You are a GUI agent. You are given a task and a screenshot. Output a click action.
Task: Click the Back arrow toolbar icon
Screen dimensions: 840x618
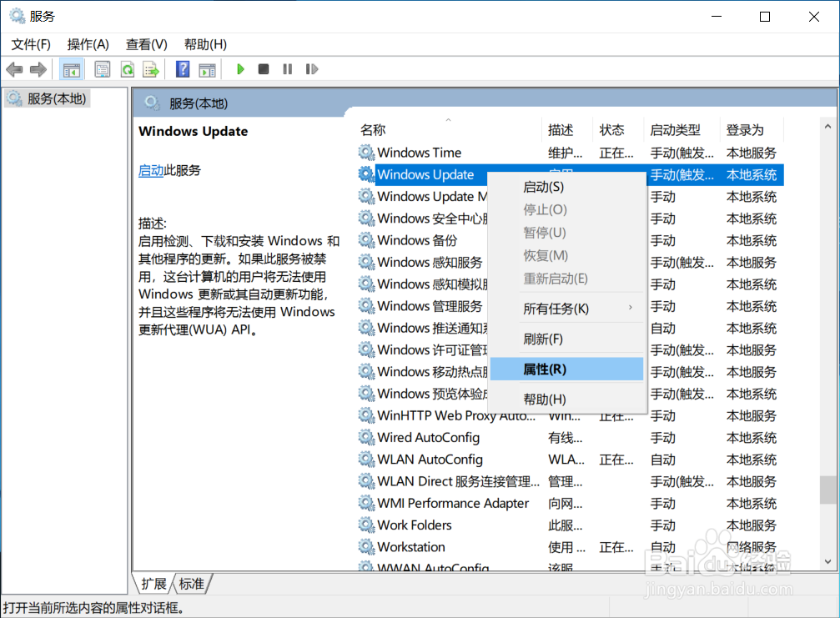pos(14,69)
